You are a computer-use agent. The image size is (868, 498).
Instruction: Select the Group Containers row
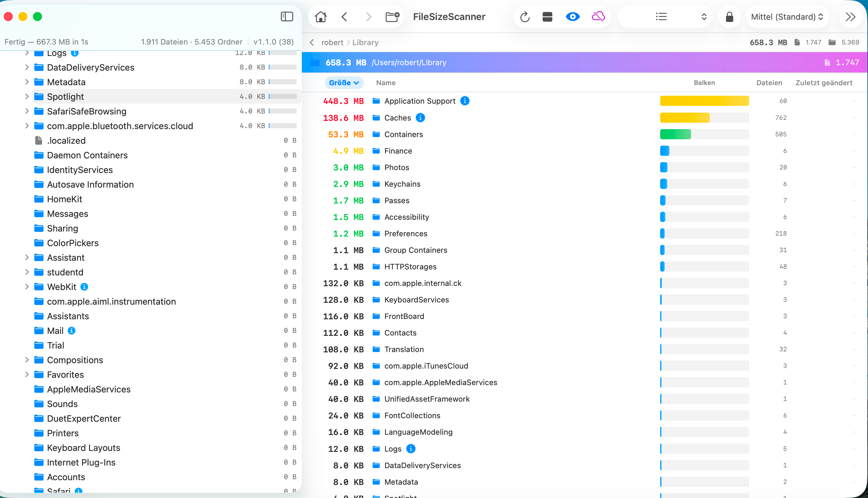tap(584, 250)
